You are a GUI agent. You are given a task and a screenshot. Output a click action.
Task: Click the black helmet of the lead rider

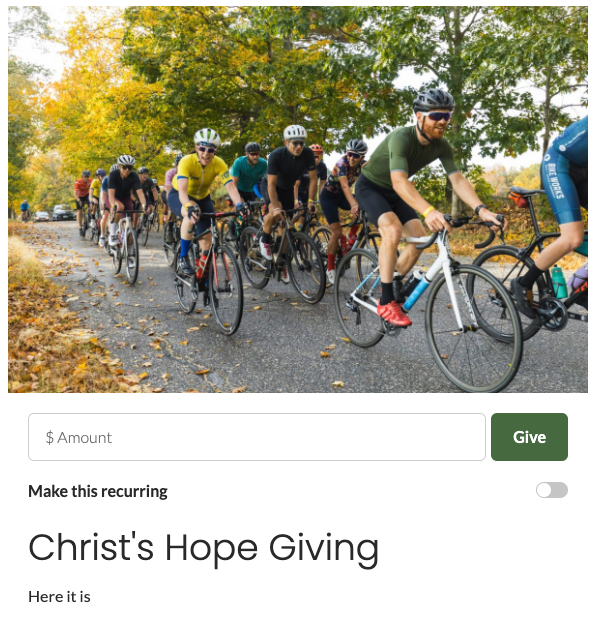433,100
